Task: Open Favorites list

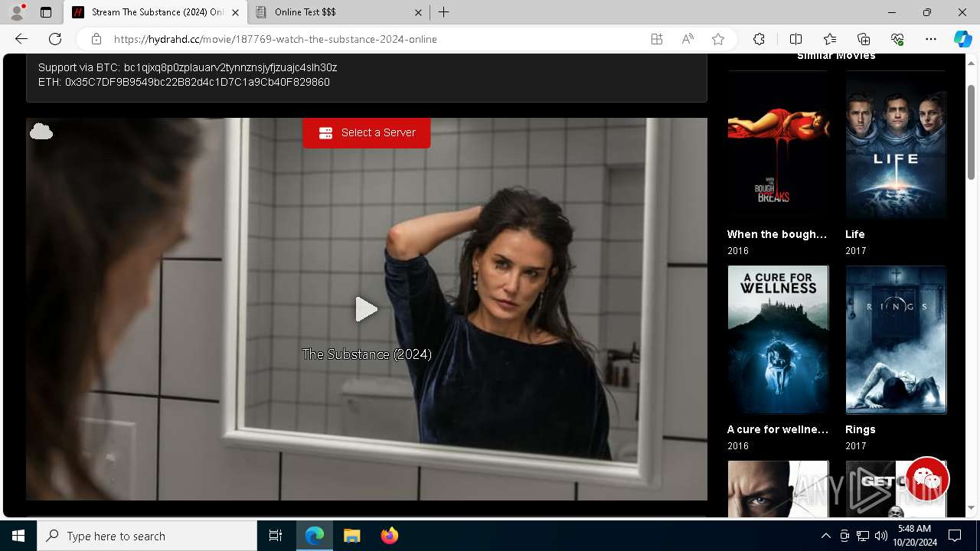Action: tap(830, 39)
